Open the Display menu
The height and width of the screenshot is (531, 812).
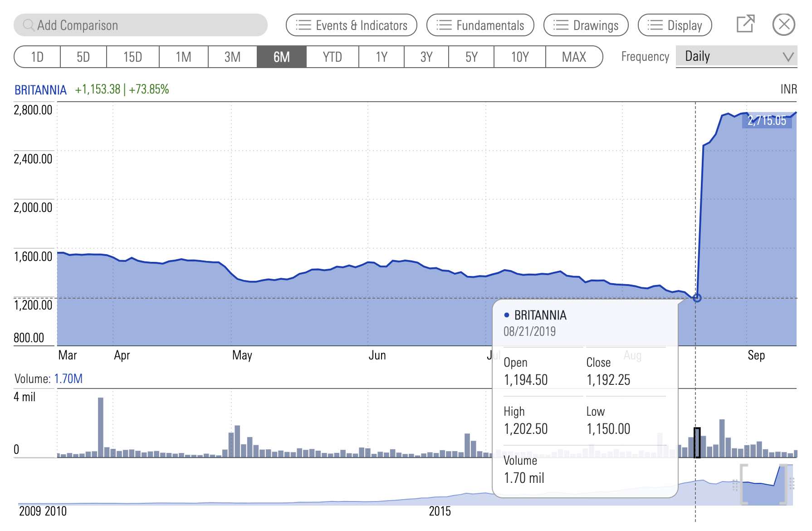(675, 25)
